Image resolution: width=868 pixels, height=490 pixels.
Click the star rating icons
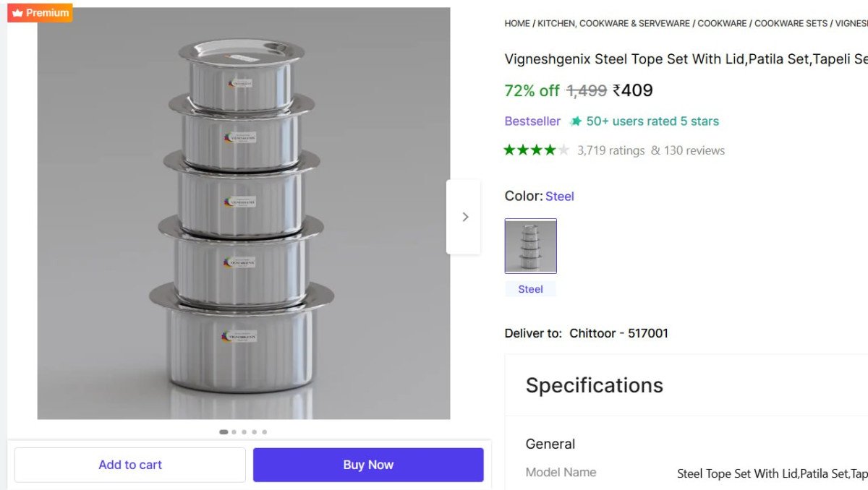pyautogui.click(x=536, y=150)
